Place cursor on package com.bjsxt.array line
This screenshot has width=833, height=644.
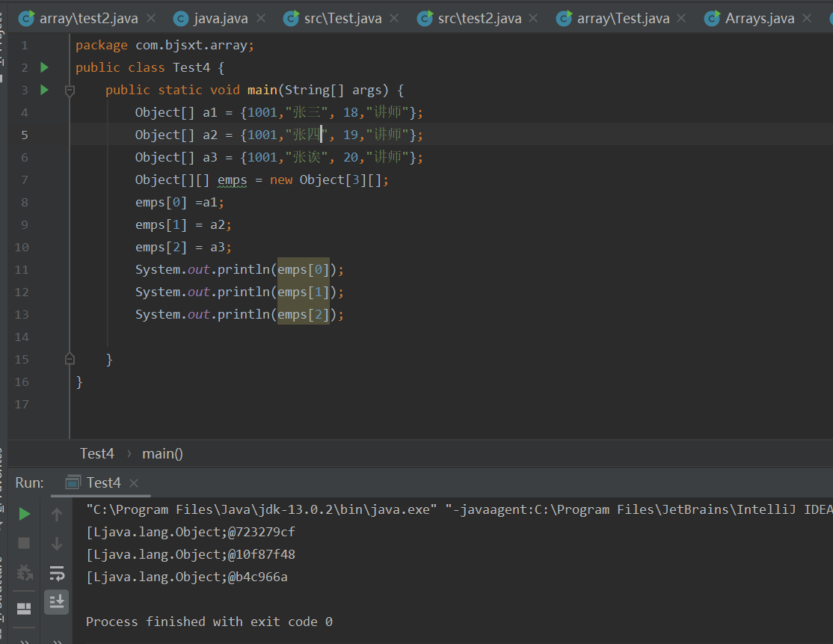pyautogui.click(x=165, y=45)
